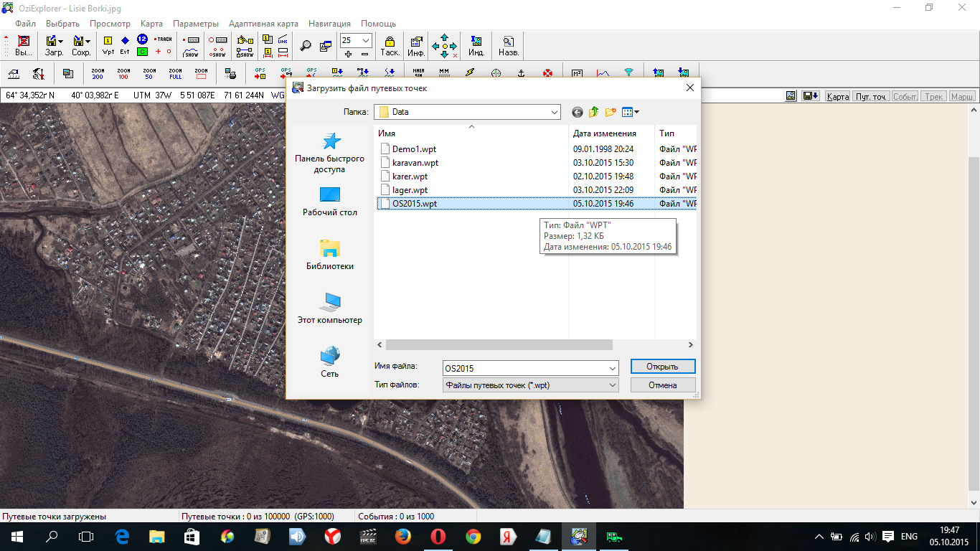
Task: Click the dialog's back navigation arrow
Action: [x=578, y=112]
